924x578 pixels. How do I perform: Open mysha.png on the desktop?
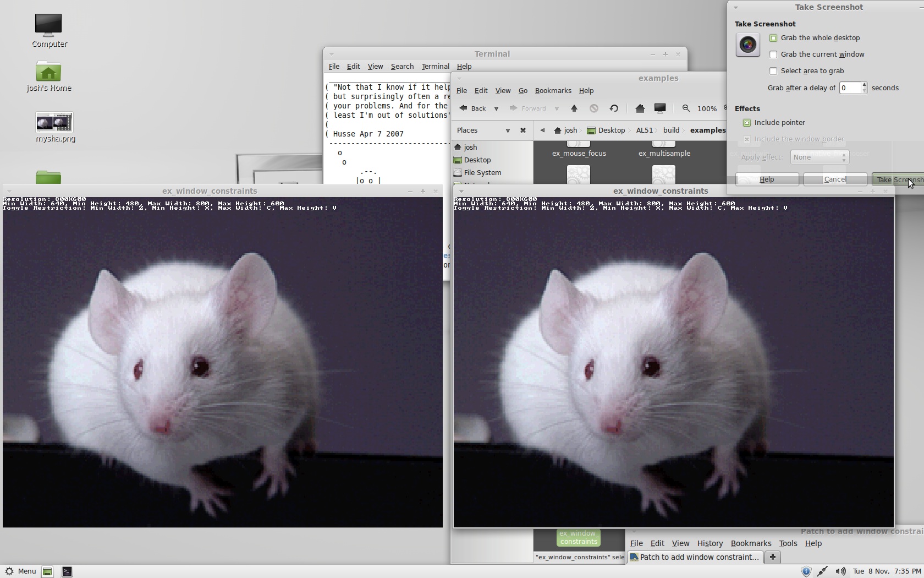coord(54,123)
